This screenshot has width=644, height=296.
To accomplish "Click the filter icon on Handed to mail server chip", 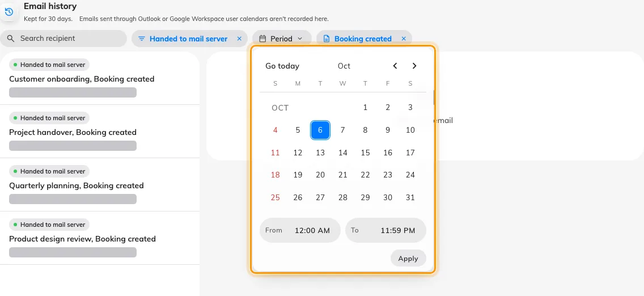I will pos(142,39).
